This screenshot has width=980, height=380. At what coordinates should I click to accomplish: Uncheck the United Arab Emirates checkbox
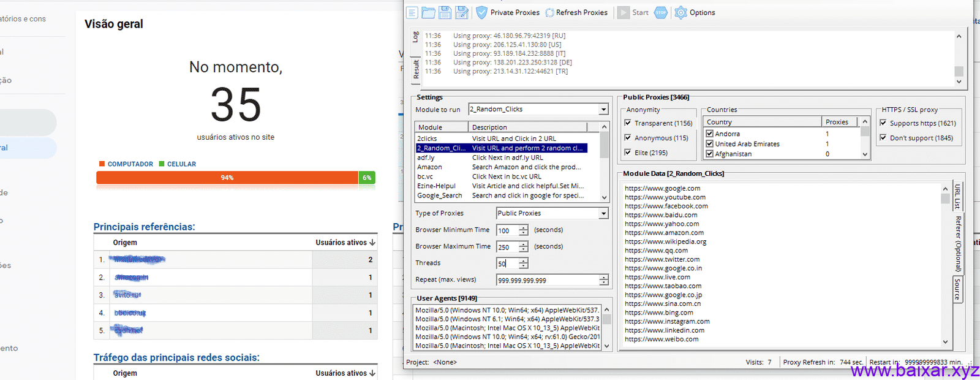[710, 143]
